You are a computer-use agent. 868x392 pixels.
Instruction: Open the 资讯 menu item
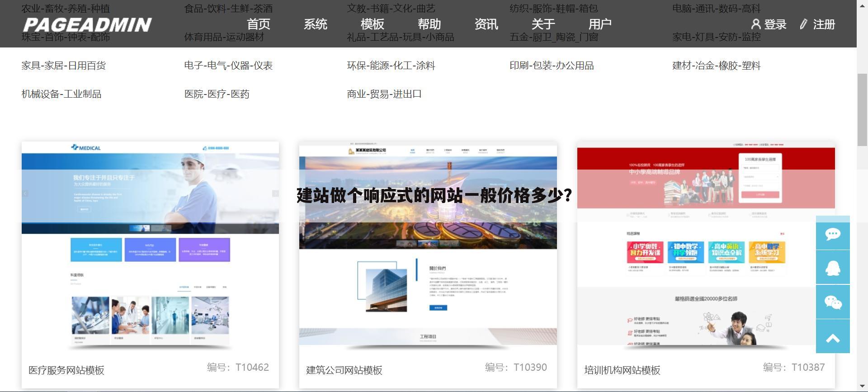(486, 24)
